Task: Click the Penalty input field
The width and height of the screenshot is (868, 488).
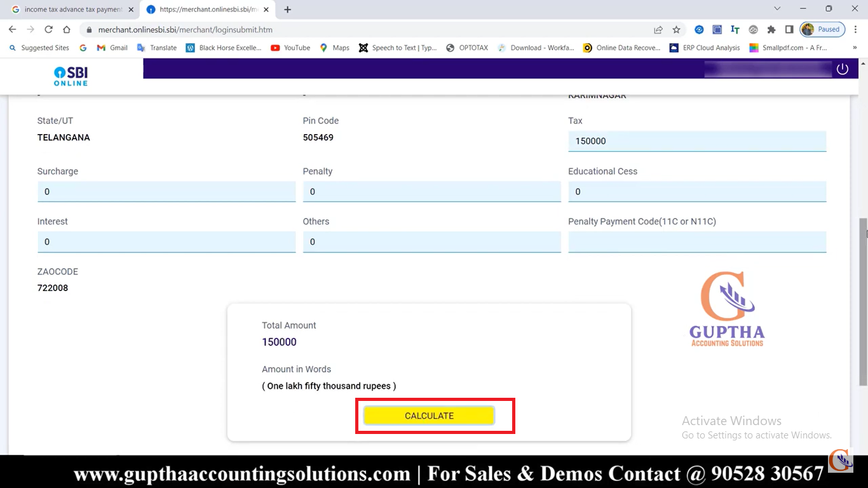Action: 431,191
